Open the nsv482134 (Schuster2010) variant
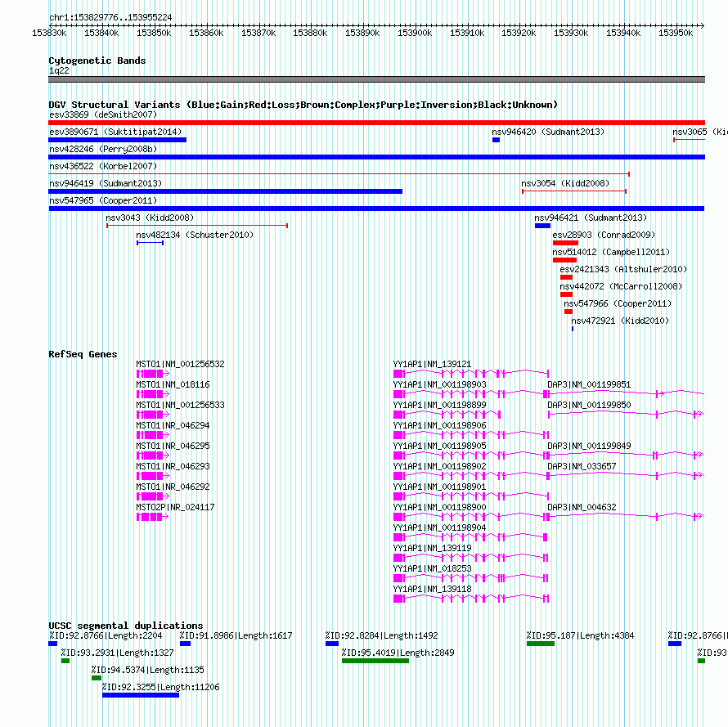The height and width of the screenshot is (727, 728). pos(195,235)
